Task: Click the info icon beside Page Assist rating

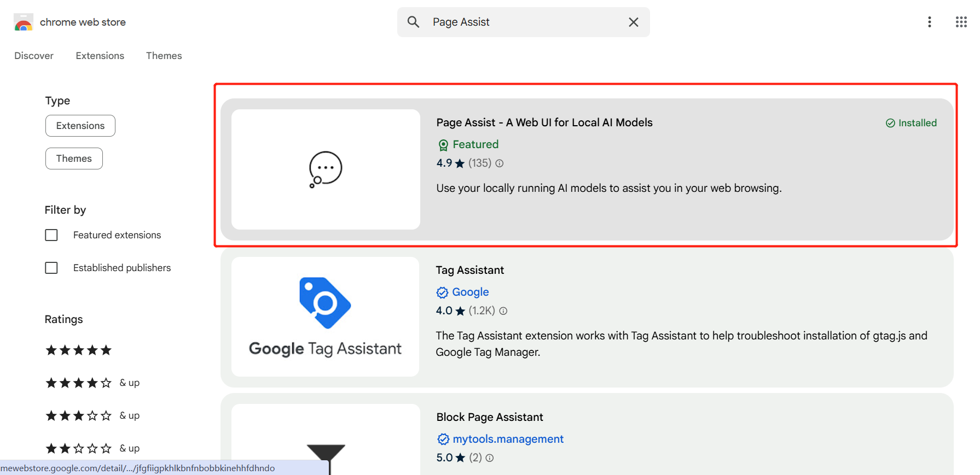Action: [x=500, y=163]
